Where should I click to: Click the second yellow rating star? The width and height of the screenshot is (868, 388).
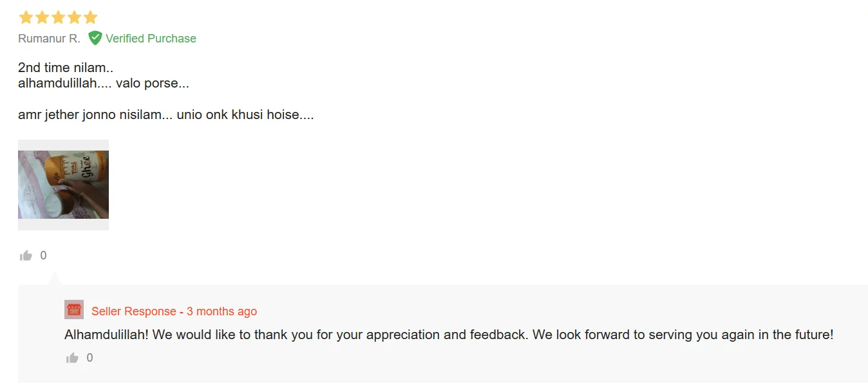(42, 17)
